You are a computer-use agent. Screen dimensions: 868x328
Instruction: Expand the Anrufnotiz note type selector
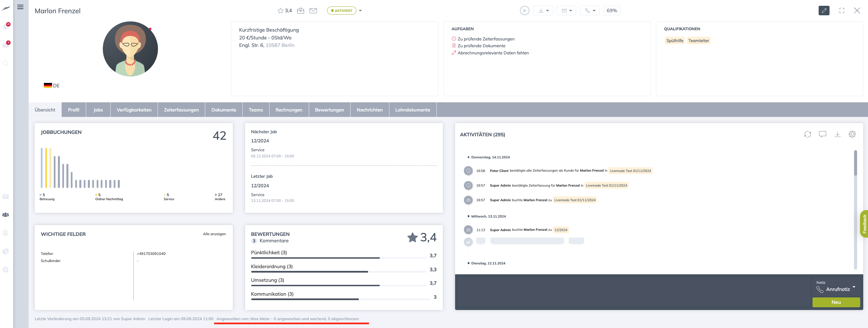click(854, 287)
